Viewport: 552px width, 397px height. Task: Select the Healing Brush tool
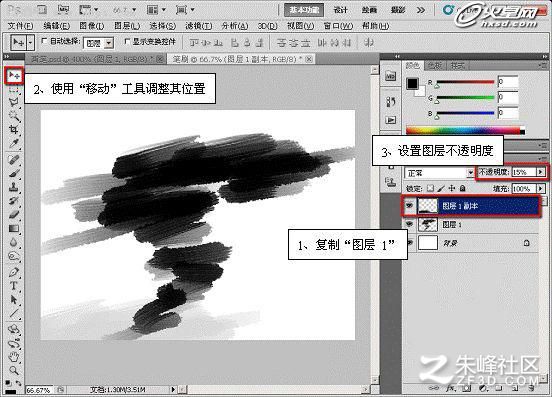point(14,159)
